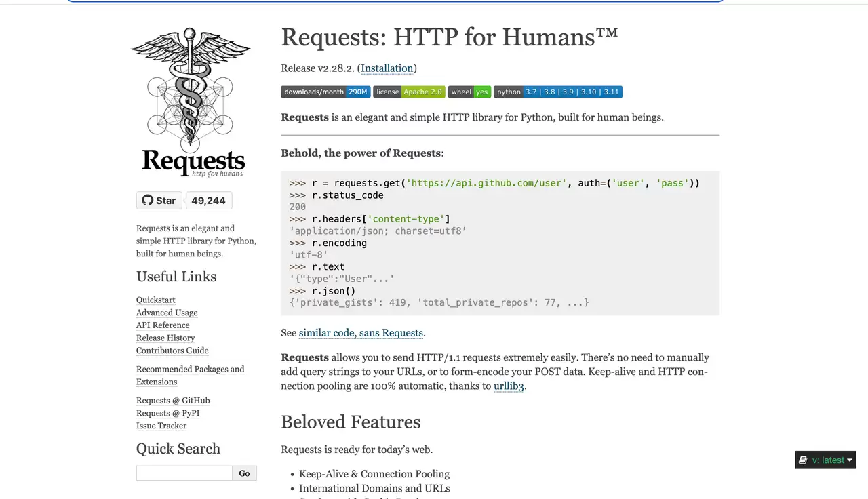The width and height of the screenshot is (868, 499).
Task: Follow the urllib3 link
Action: pos(509,386)
